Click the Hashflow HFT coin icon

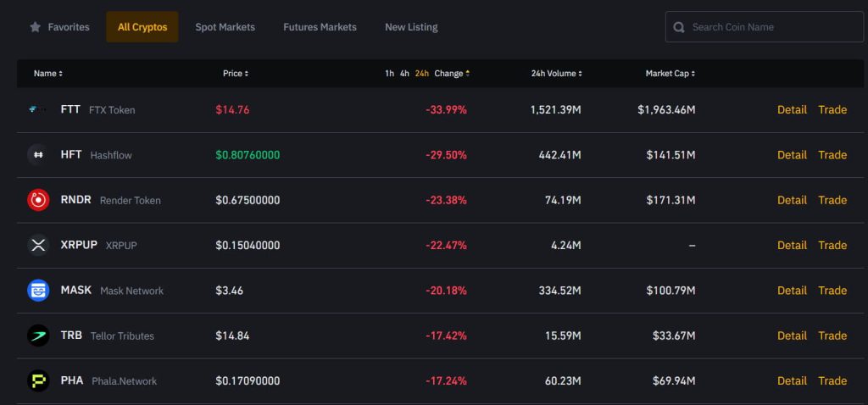[38, 155]
